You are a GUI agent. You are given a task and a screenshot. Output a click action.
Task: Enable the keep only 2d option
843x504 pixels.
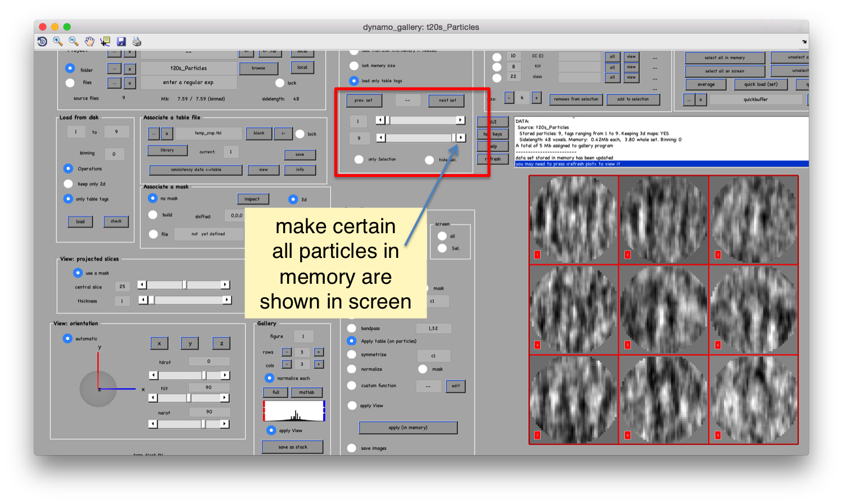tap(69, 184)
